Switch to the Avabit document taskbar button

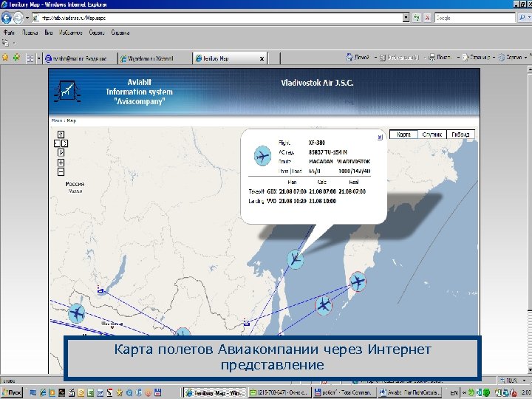coord(409,392)
